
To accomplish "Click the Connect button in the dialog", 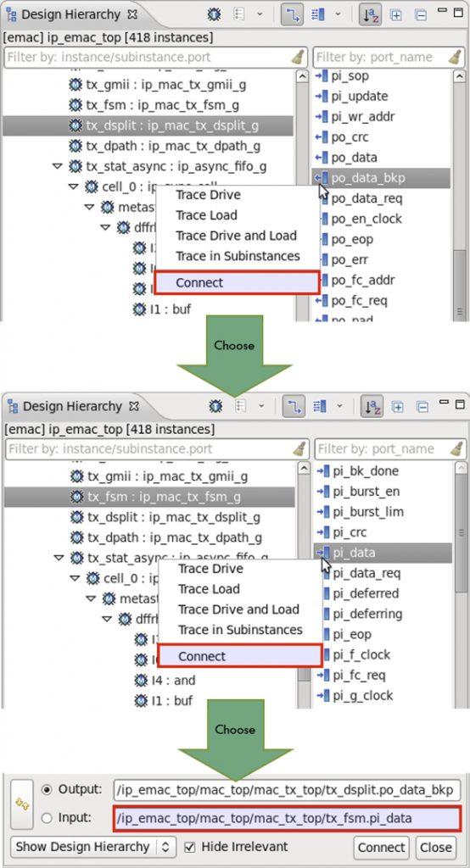I will click(x=381, y=848).
